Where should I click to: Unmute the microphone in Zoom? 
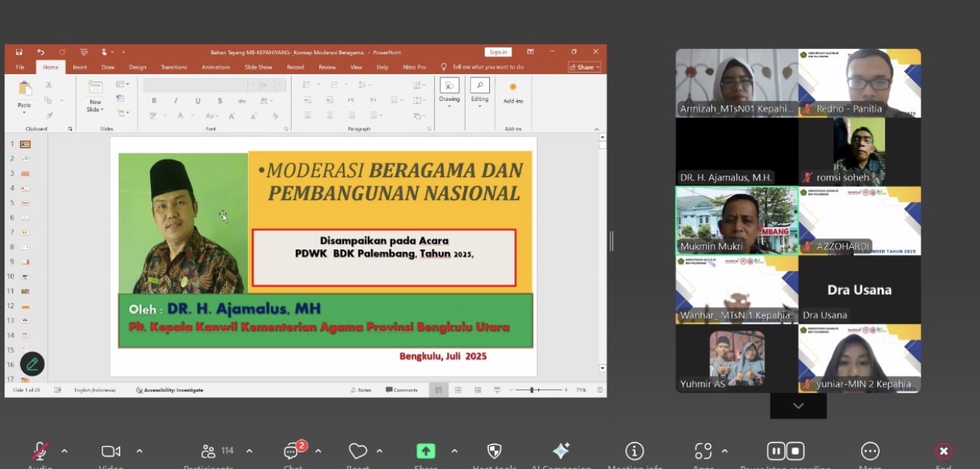40,450
